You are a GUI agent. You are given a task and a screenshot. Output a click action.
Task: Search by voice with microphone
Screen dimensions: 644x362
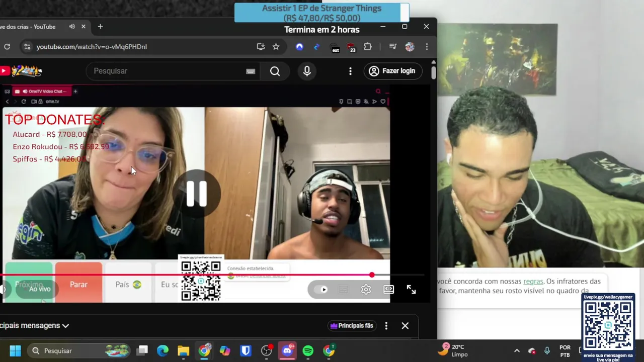point(307,71)
